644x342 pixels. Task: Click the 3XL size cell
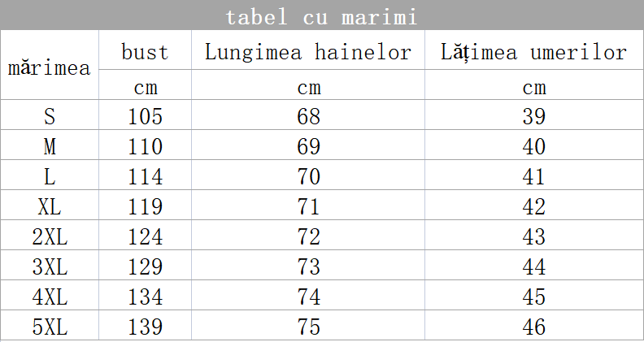pyautogui.click(x=50, y=267)
